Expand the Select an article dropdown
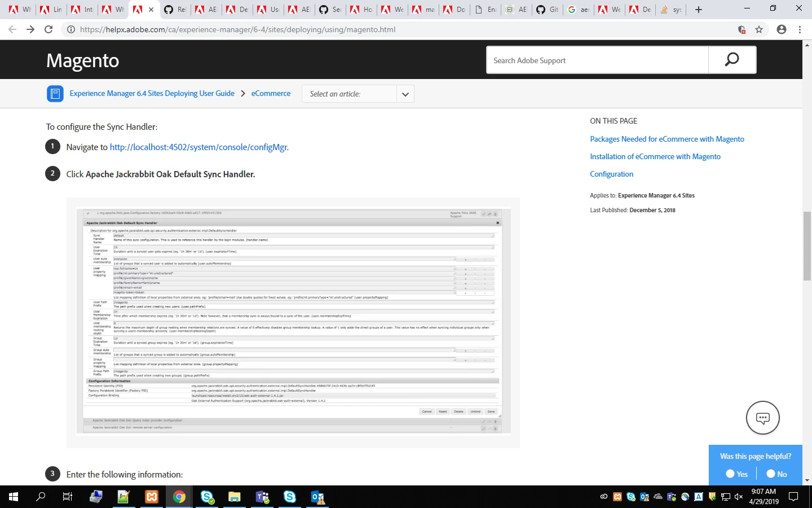 coord(405,94)
